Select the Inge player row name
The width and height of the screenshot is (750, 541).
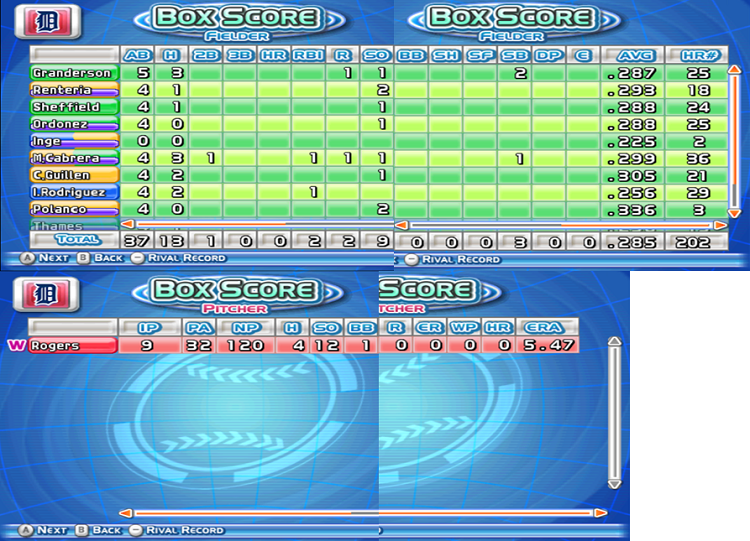[x=74, y=141]
